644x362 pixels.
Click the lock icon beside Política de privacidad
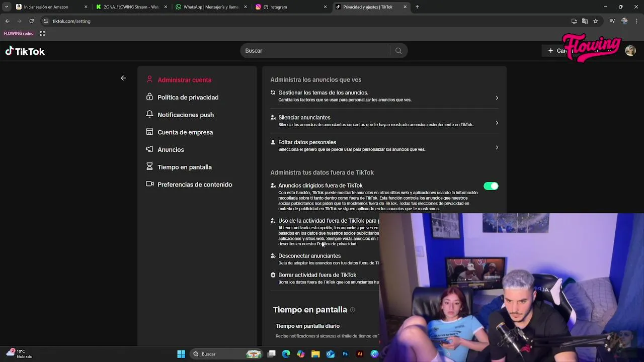coord(149,97)
